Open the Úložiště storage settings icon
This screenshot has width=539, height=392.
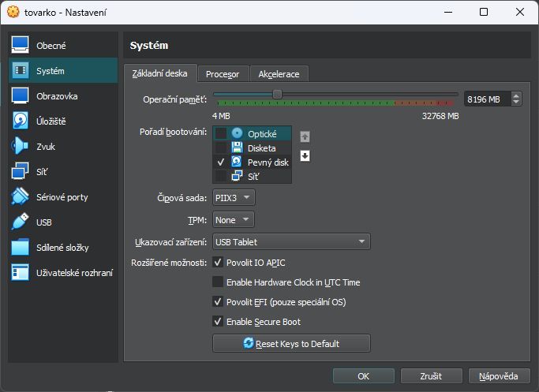[20, 121]
